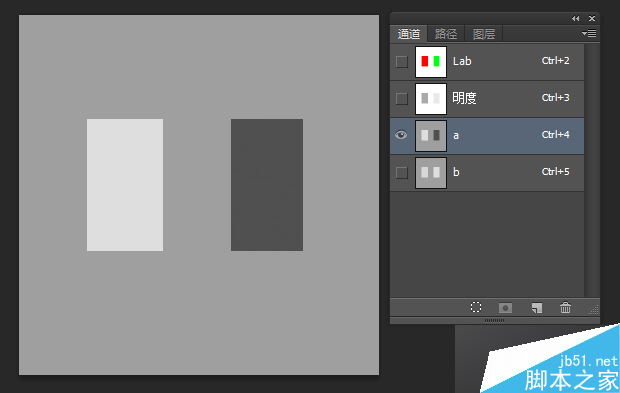The height and width of the screenshot is (393, 620).
Task: Toggle visibility of 明度 channel
Action: (402, 99)
